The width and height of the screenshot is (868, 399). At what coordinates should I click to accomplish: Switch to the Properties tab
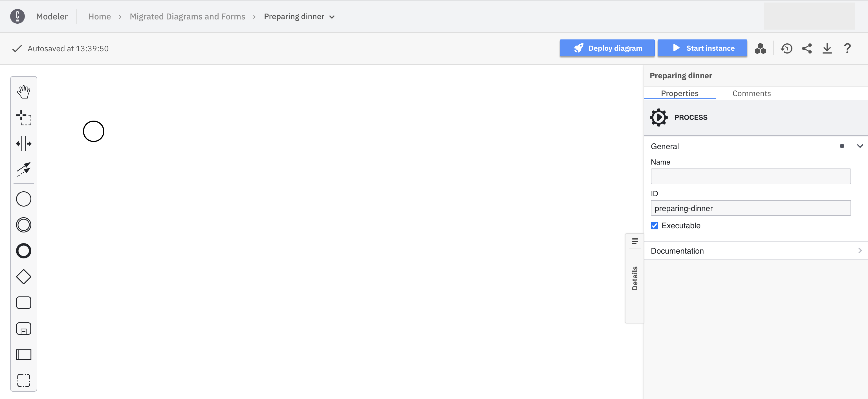[680, 93]
